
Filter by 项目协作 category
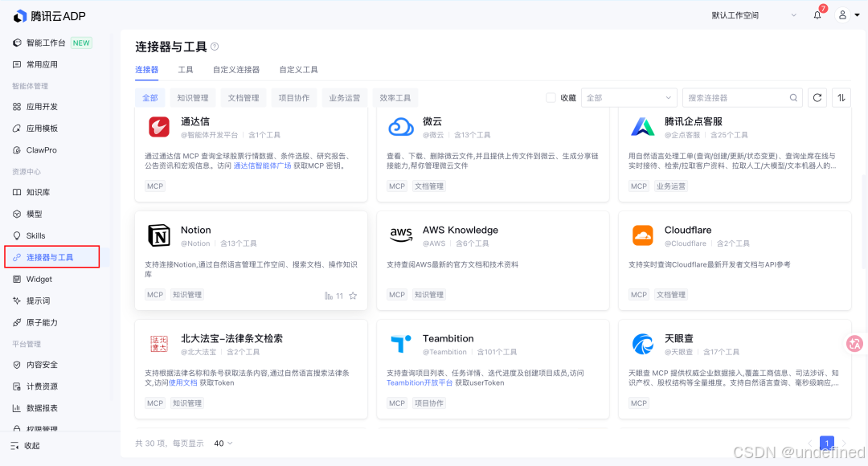point(294,98)
